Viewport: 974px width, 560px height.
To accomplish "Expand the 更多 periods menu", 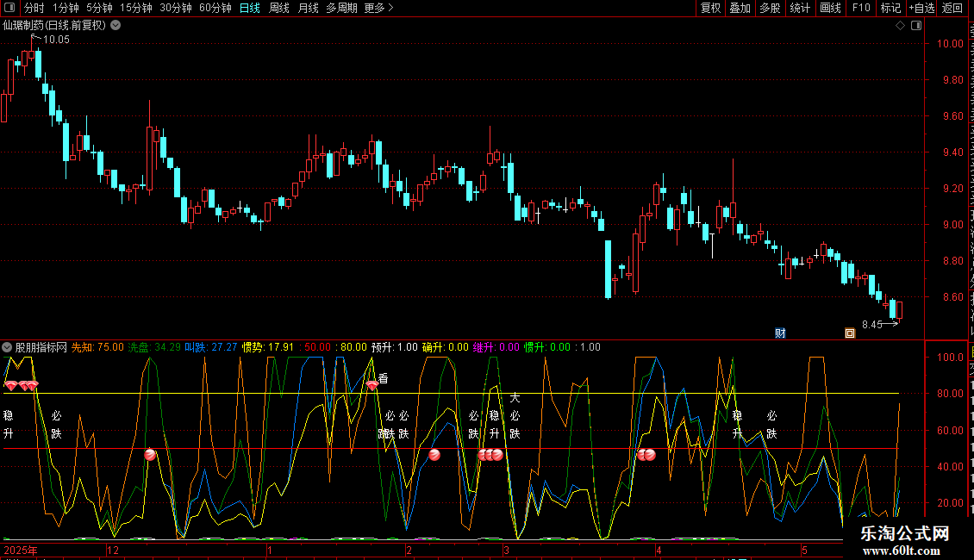I will coord(379,8).
